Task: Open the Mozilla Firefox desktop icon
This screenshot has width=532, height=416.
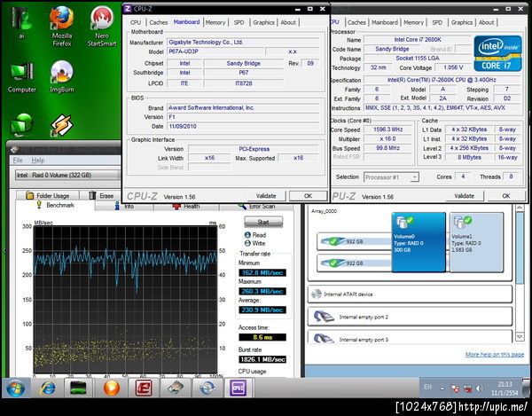Action: point(61,27)
